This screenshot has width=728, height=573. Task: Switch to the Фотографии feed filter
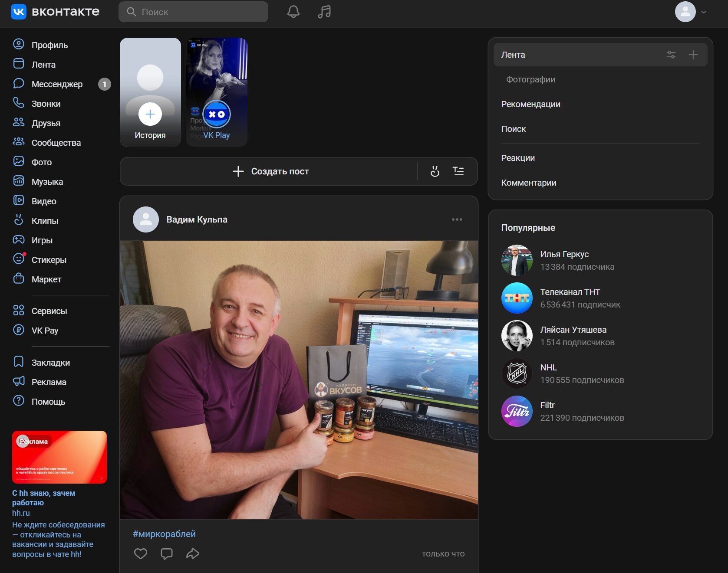(x=530, y=79)
